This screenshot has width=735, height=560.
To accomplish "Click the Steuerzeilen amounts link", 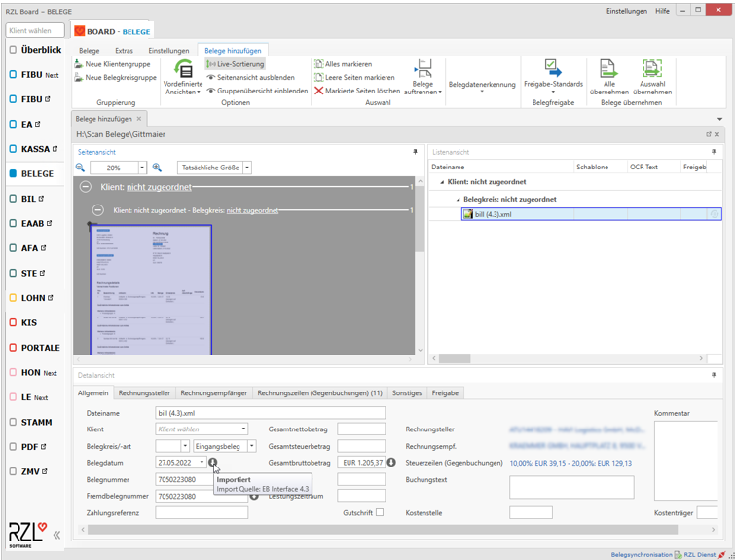I will [570, 463].
